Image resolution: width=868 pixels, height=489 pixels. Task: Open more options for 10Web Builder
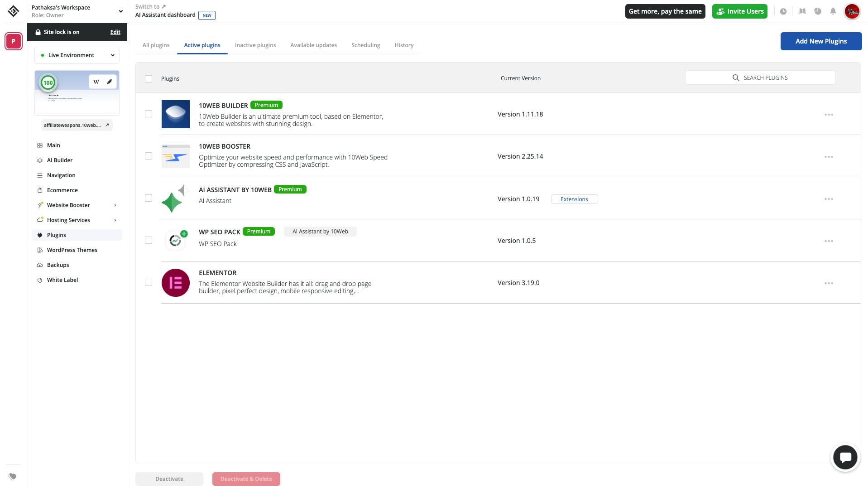click(829, 115)
